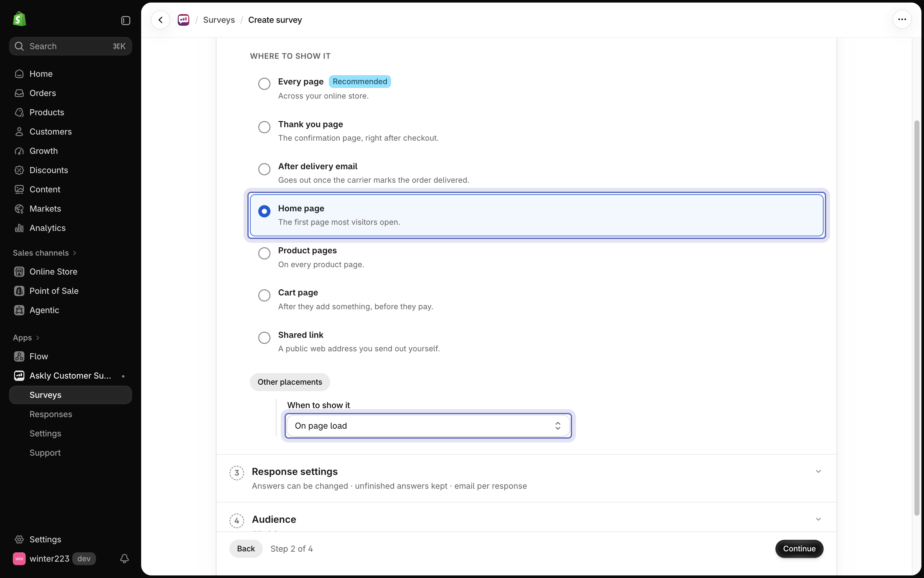Click the Growth gauge icon
This screenshot has height=578, width=924.
coord(19,151)
